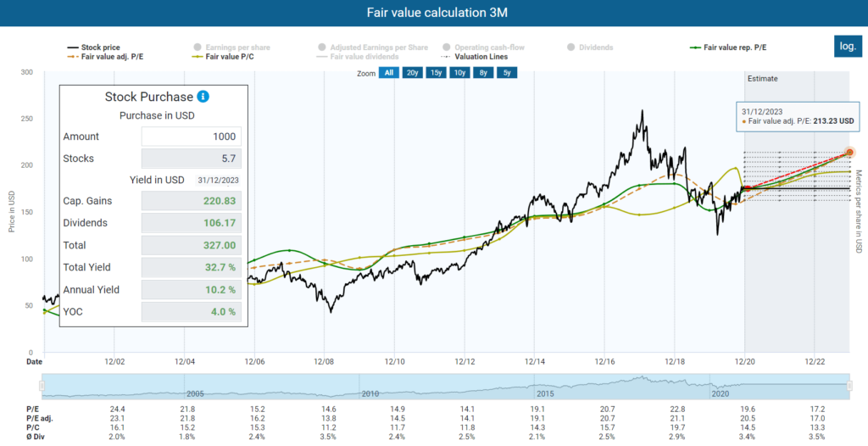Click the Amount input field showing 1000
The image size is (868, 446).
pyautogui.click(x=191, y=137)
